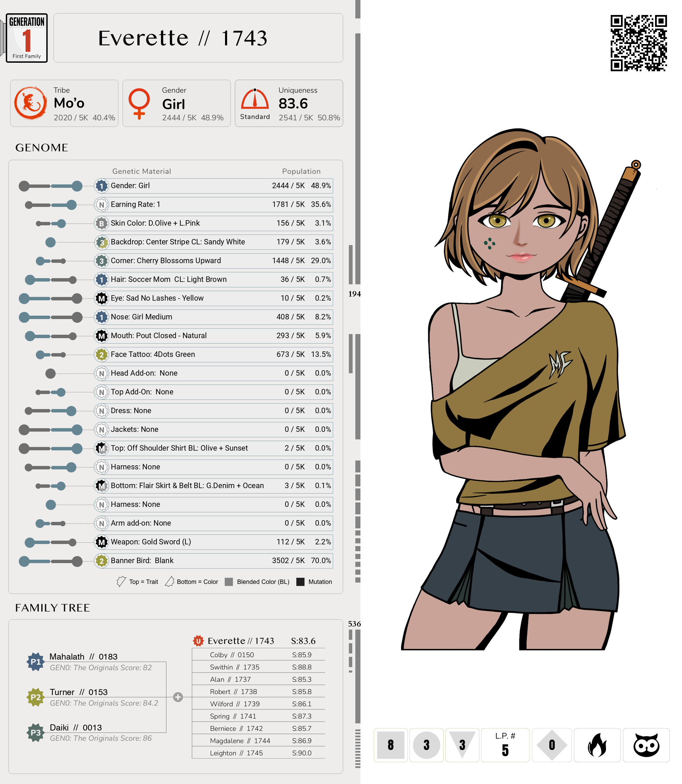Image resolution: width=682 pixels, height=784 pixels.
Task: Click the Uniqueness gauge icon
Action: (x=255, y=100)
